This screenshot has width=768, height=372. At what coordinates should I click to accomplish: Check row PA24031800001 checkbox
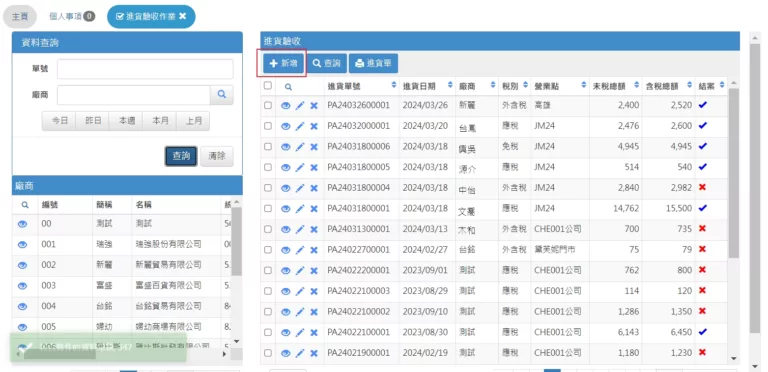(x=267, y=209)
